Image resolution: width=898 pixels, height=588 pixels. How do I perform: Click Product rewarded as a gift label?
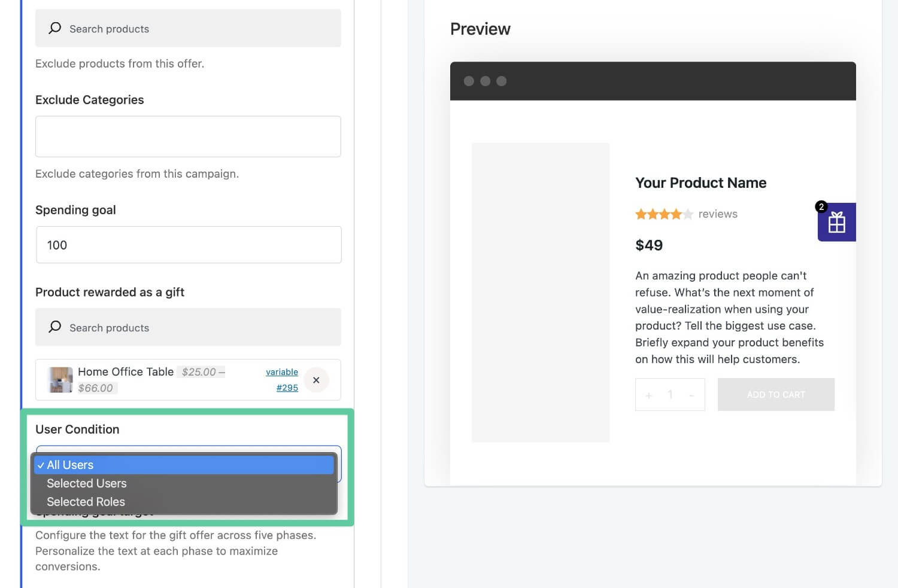(110, 292)
